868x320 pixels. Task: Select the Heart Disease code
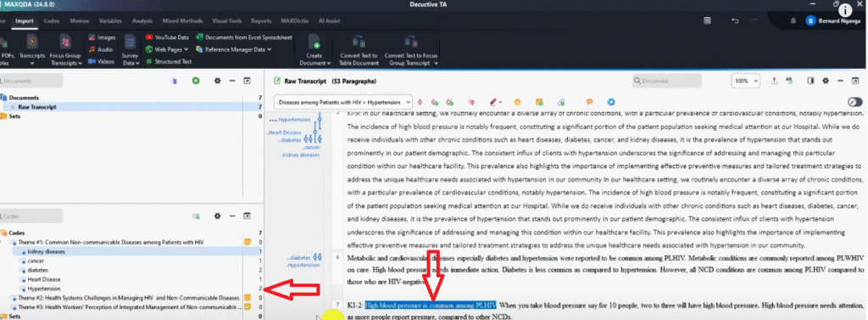point(44,279)
